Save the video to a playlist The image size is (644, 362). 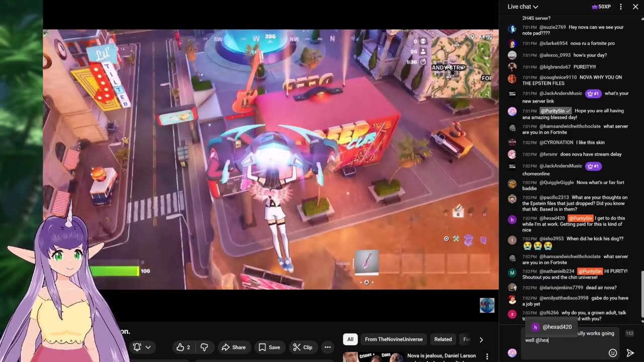pos(269,347)
